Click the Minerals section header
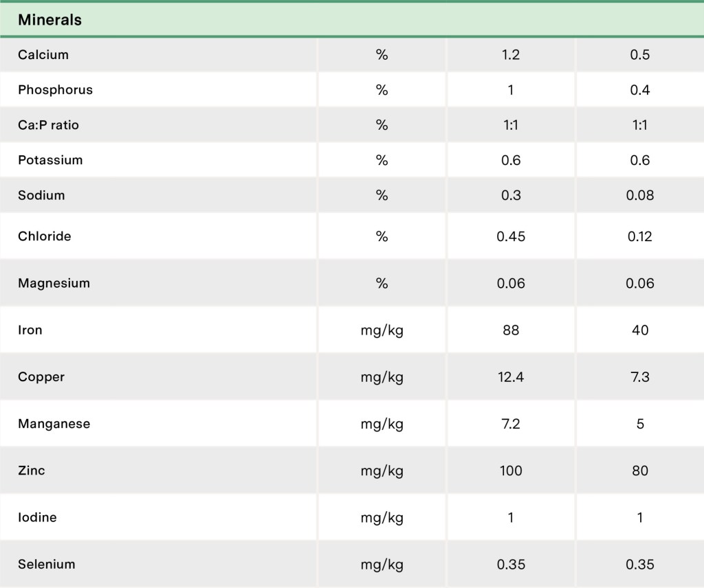This screenshot has height=588, width=704. tap(49, 20)
